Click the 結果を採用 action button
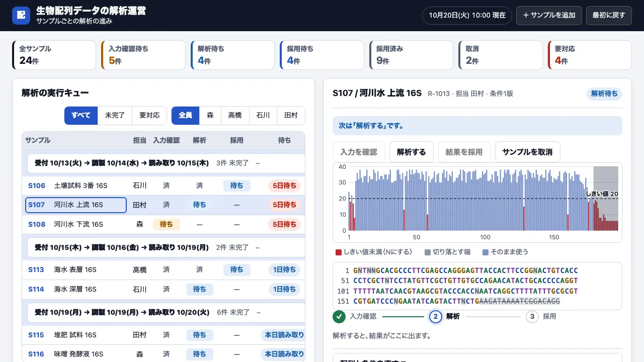 coord(464,152)
